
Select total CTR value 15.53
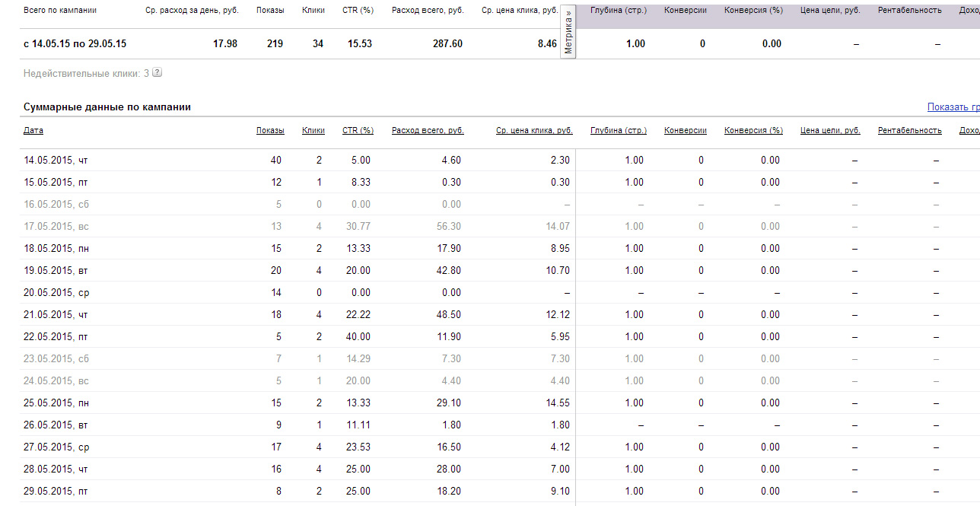[360, 44]
